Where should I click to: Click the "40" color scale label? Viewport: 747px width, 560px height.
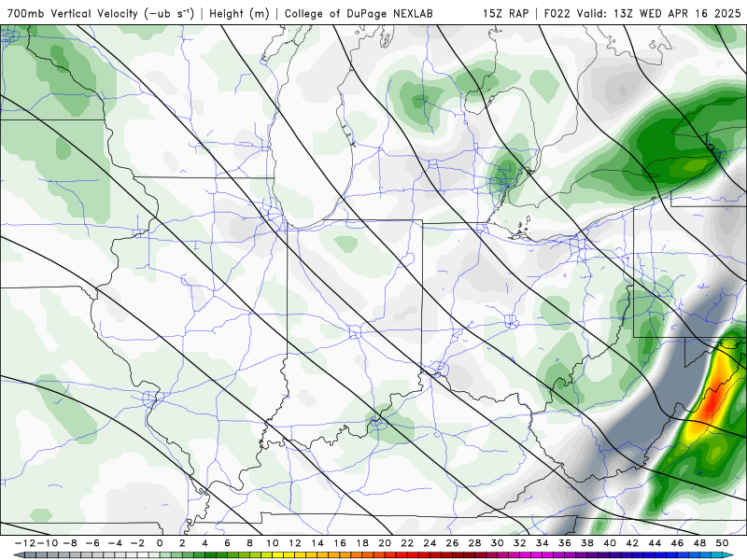(x=610, y=543)
